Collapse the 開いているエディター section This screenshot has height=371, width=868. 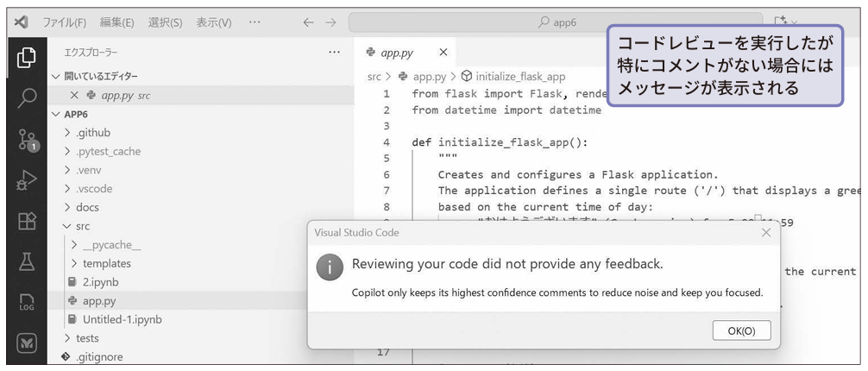point(200,77)
